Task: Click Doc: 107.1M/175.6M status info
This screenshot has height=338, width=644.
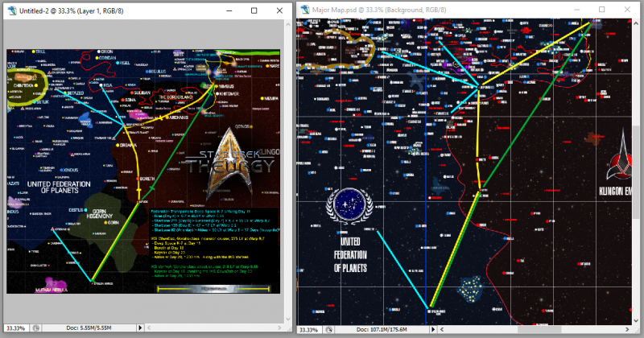Action: (382, 329)
